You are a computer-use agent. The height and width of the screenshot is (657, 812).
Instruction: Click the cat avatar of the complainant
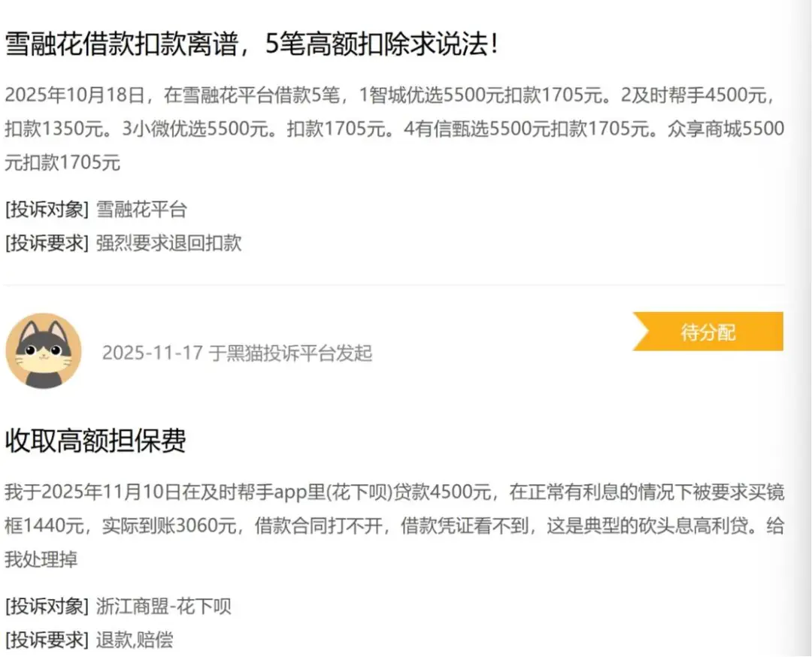coord(44,351)
